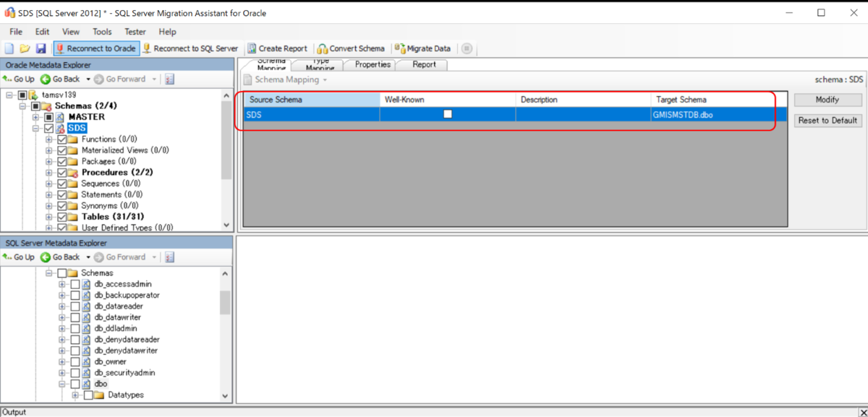Collapse the dbo schema node
Viewport: 868px width, 417px height.
[62, 384]
